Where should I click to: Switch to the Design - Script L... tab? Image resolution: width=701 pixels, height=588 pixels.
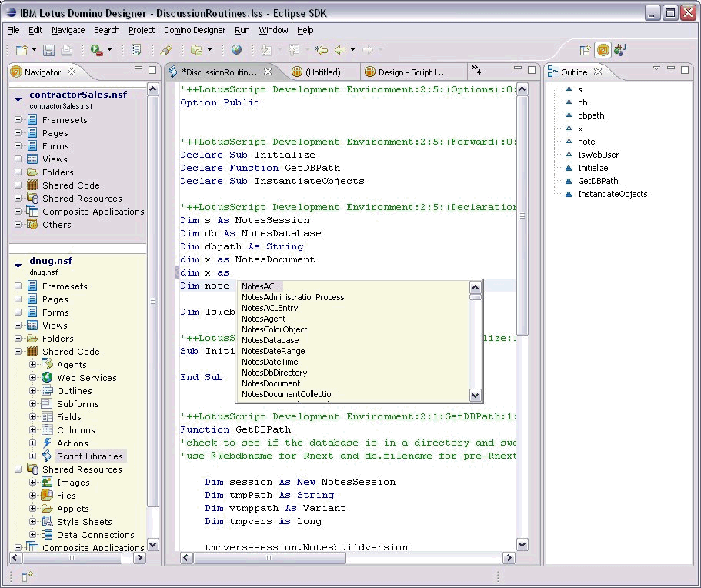(x=407, y=72)
